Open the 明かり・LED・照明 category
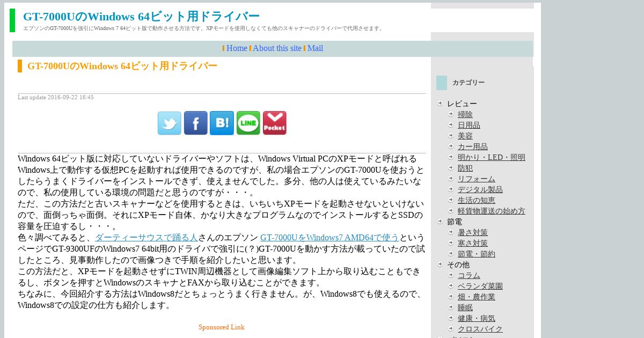 [x=492, y=157]
